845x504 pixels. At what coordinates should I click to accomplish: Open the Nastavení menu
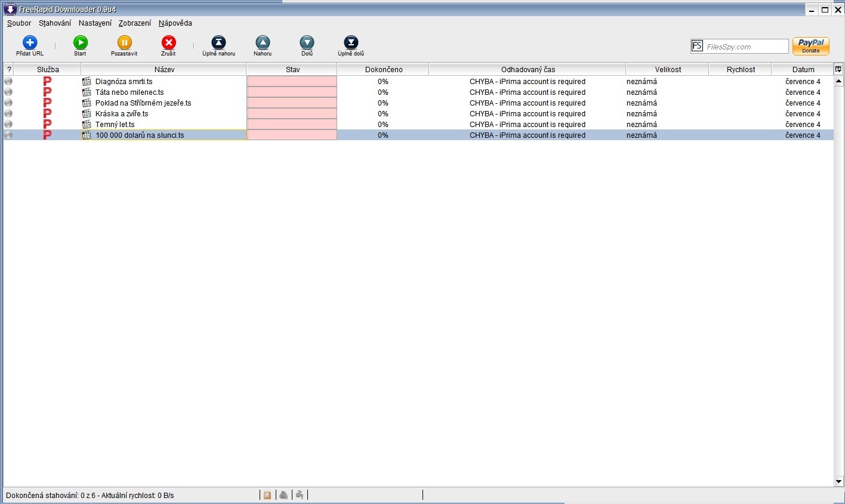click(95, 23)
